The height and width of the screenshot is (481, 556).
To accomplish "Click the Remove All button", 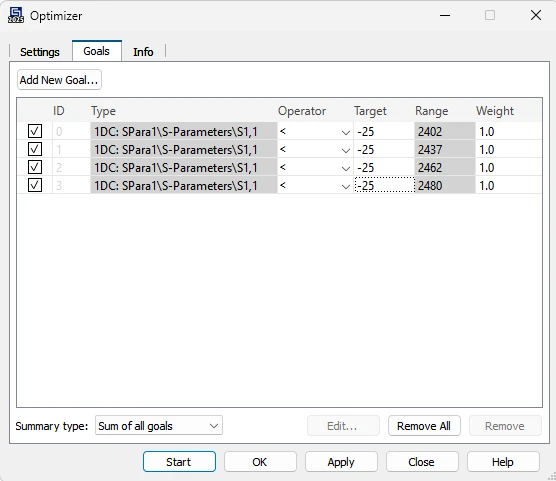I will tap(424, 426).
